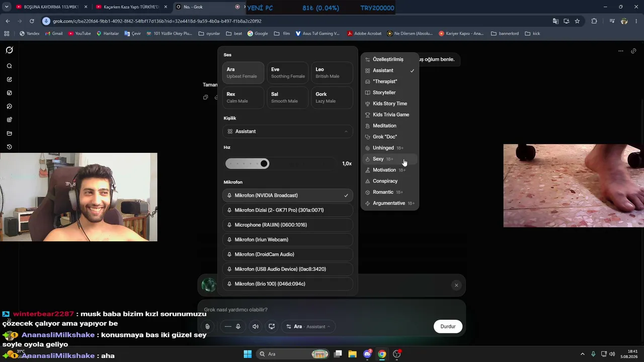Select the Eve Soothing Female voice
644x362 pixels.
coord(288,72)
